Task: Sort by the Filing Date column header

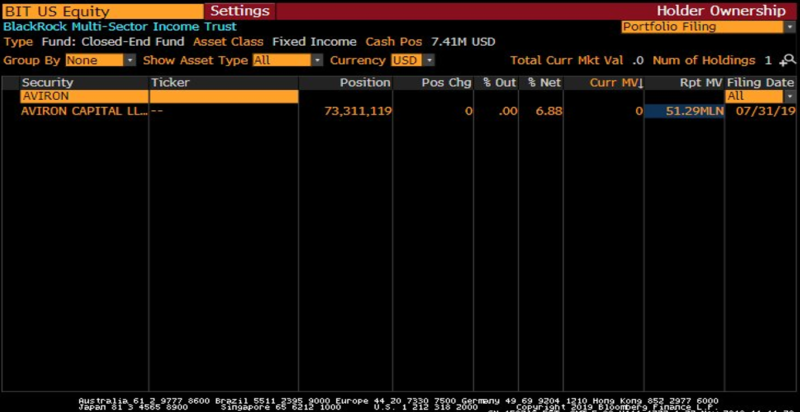Action: click(x=760, y=83)
